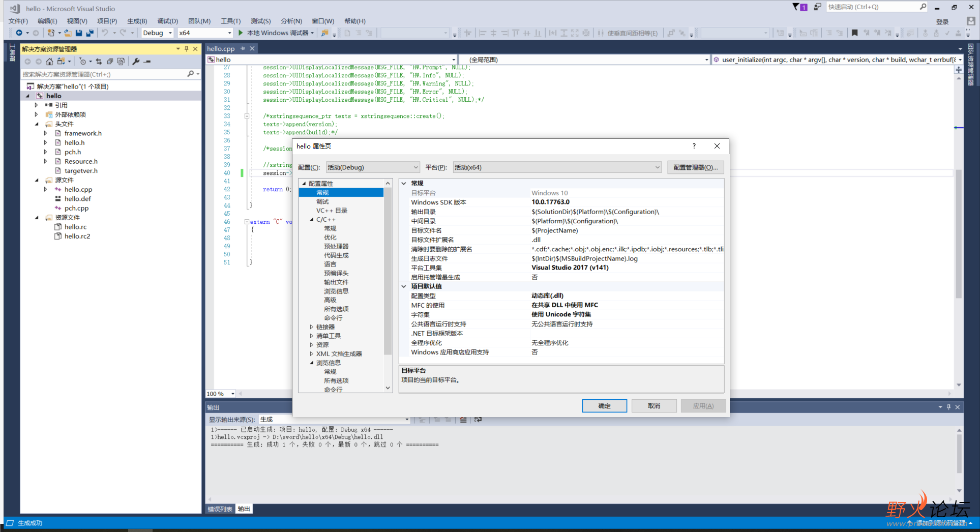
Task: Click the 确定 button
Action: [605, 406]
